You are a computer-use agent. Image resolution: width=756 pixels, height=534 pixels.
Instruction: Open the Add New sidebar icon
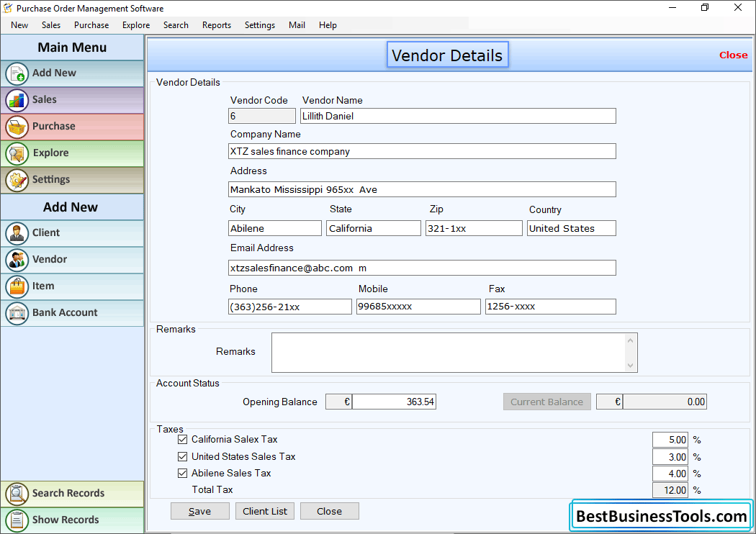pos(17,73)
